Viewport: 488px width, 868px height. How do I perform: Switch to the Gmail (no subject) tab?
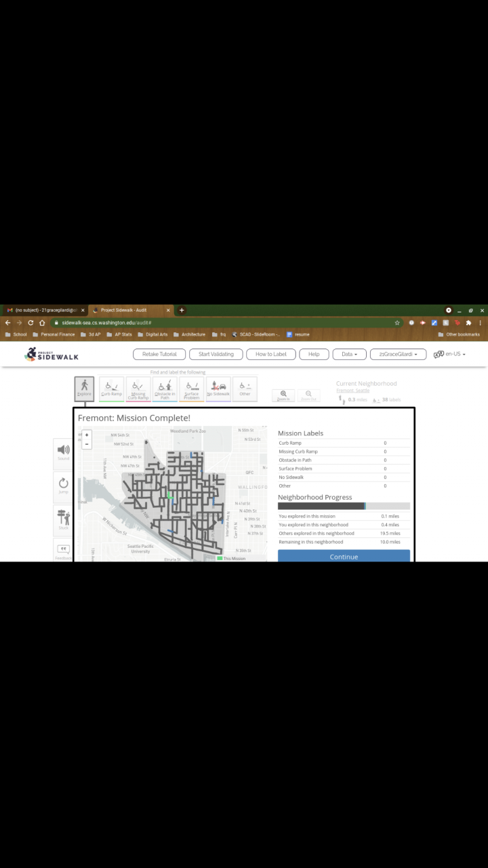pyautogui.click(x=45, y=310)
